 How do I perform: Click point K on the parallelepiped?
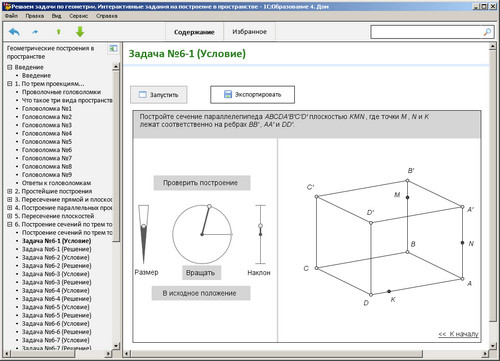click(389, 291)
